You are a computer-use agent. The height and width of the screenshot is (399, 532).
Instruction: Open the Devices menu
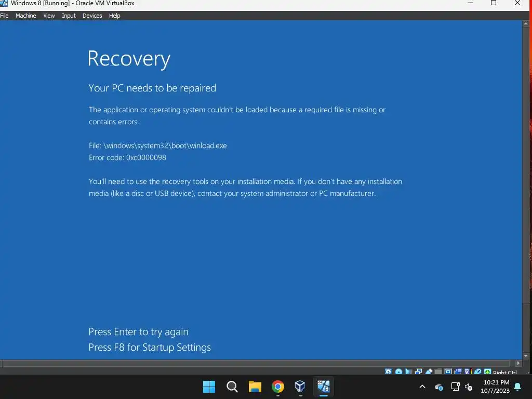[x=92, y=16]
